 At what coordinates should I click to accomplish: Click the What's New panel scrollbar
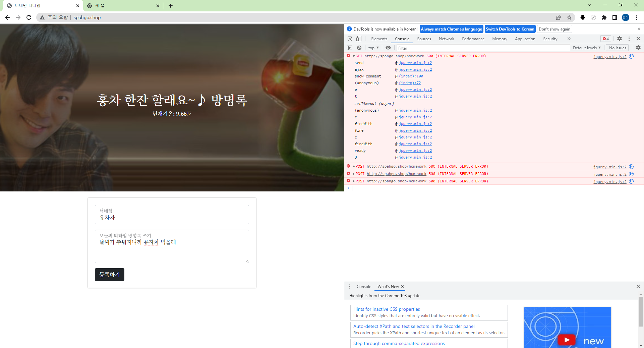coord(641,312)
